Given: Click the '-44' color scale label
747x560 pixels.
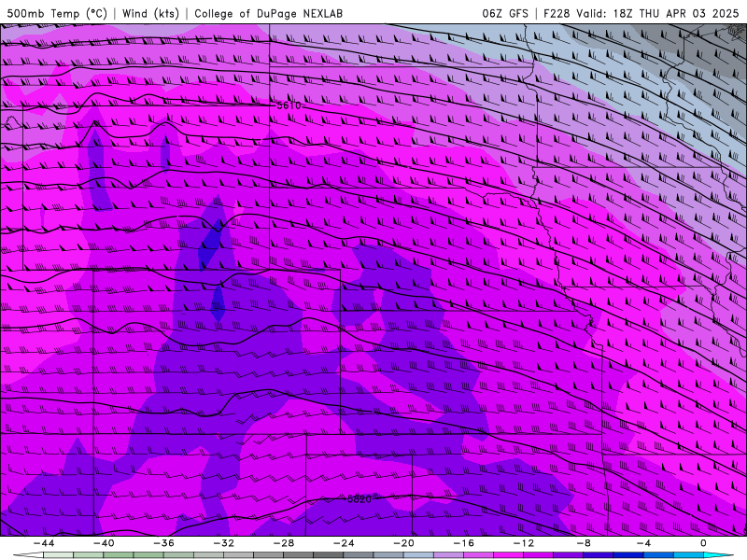Looking at the screenshot, I should pyautogui.click(x=44, y=543).
